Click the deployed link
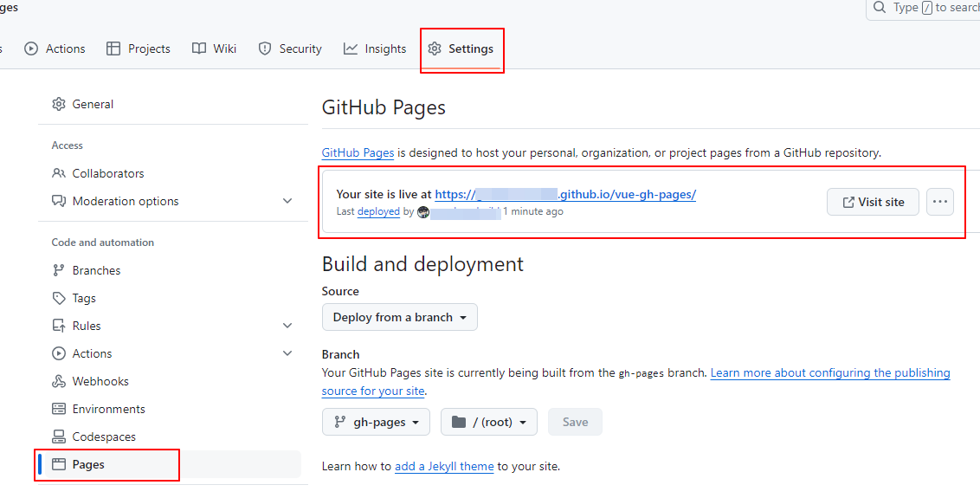The width and height of the screenshot is (980, 498). click(378, 211)
